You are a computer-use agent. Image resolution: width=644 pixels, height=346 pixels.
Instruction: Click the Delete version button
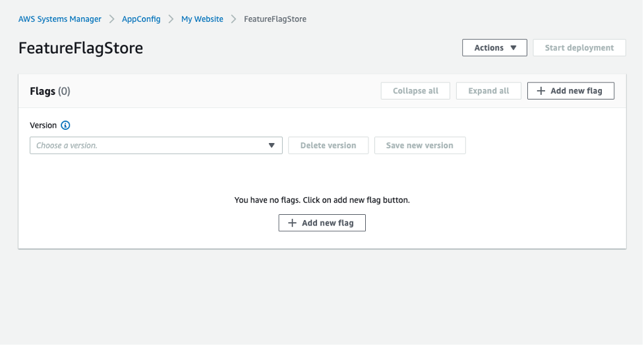click(328, 146)
